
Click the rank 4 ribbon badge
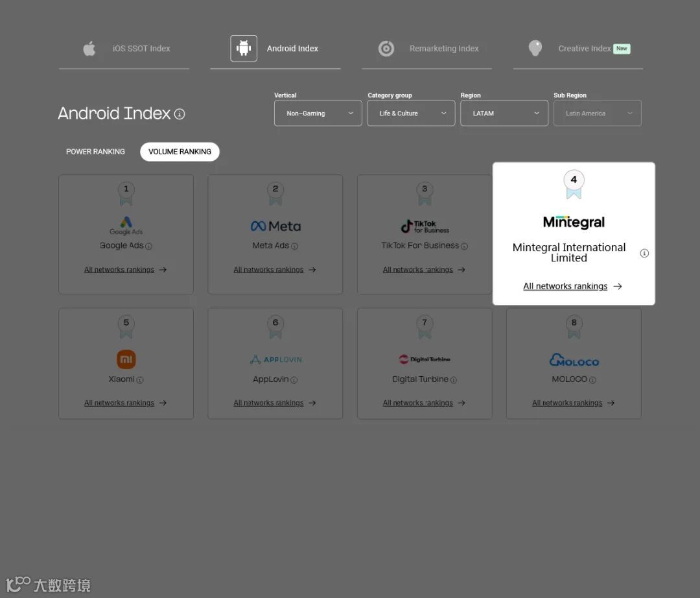574,184
